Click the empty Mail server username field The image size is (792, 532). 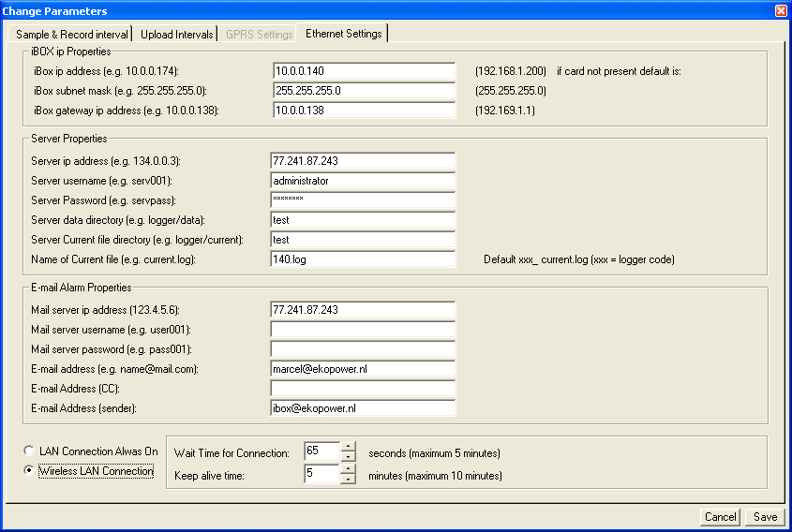coord(362,330)
